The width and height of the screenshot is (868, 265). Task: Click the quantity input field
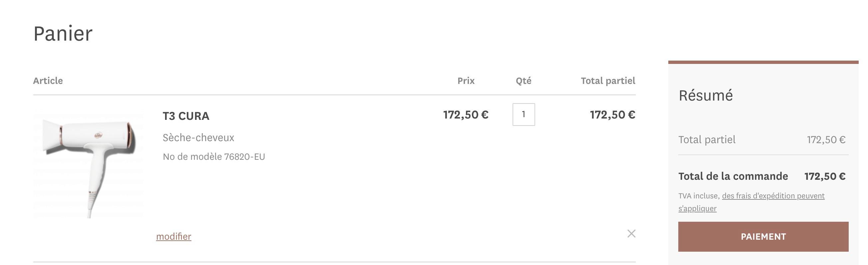(x=524, y=114)
